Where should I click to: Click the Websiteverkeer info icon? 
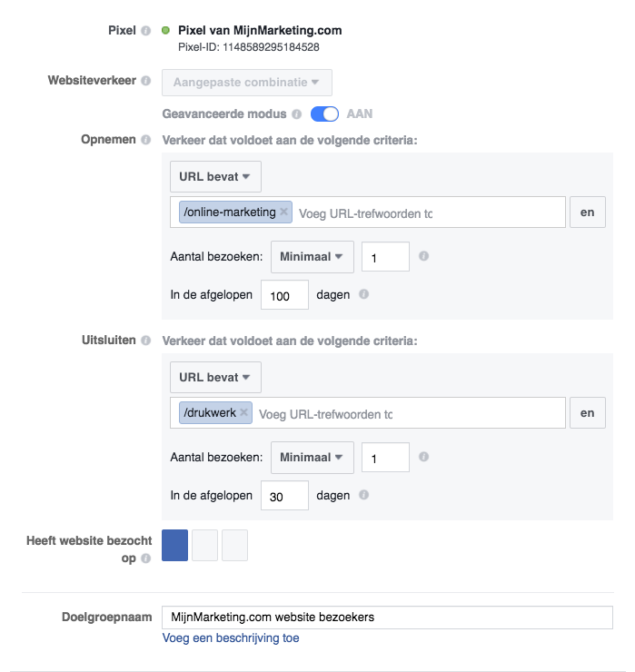tap(145, 81)
